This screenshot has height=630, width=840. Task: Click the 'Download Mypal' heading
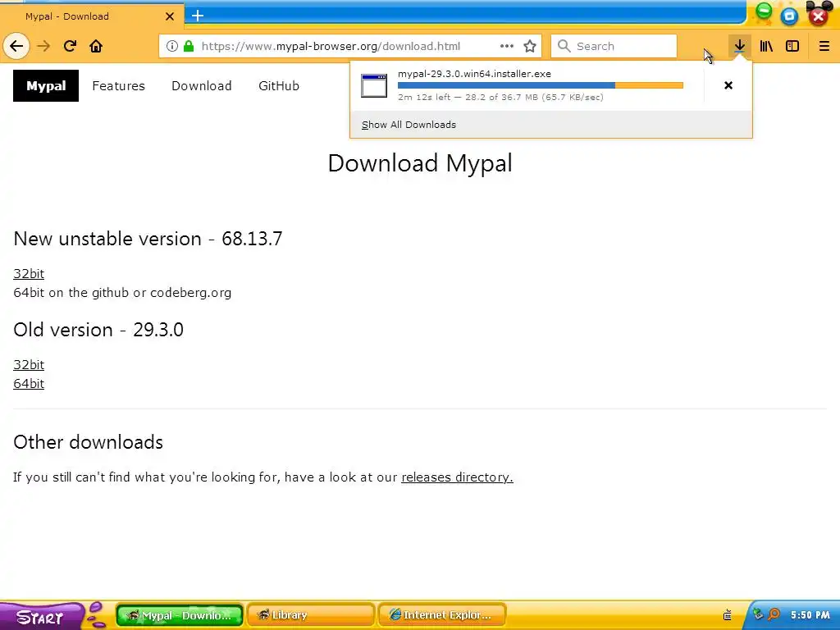[420, 163]
